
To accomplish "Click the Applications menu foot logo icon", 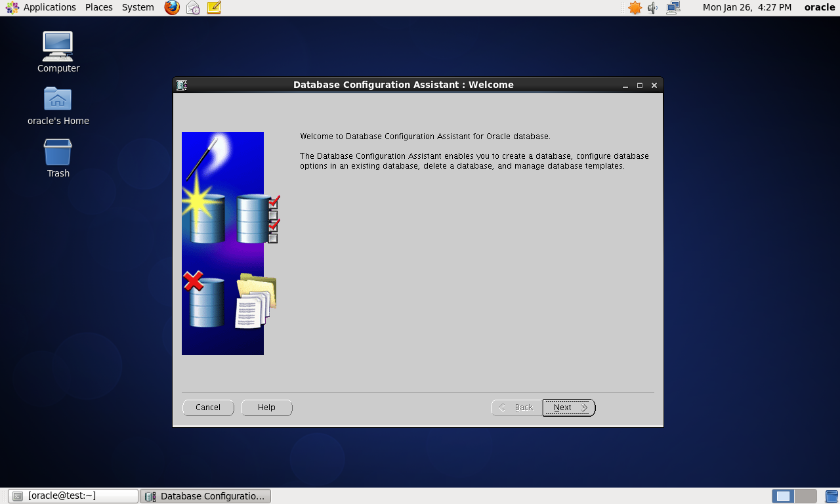I will [x=12, y=8].
